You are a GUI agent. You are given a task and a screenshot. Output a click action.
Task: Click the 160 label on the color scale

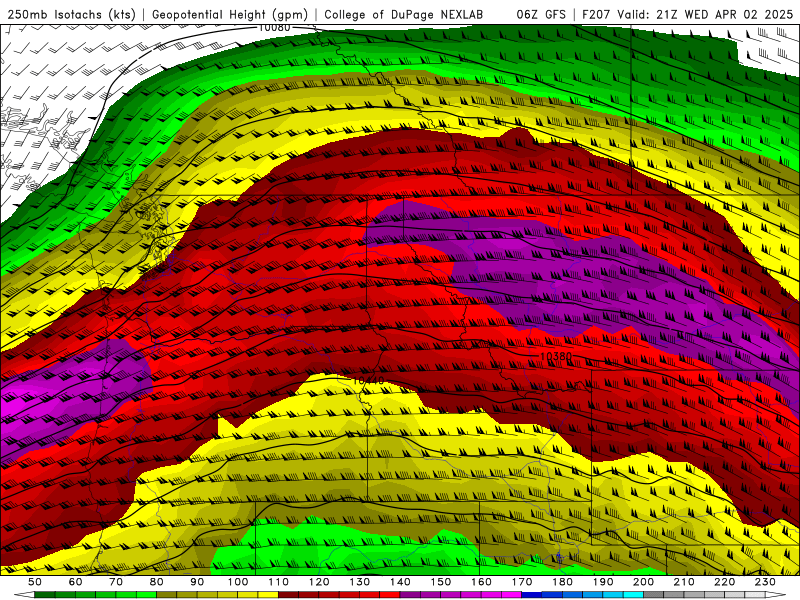(x=481, y=582)
